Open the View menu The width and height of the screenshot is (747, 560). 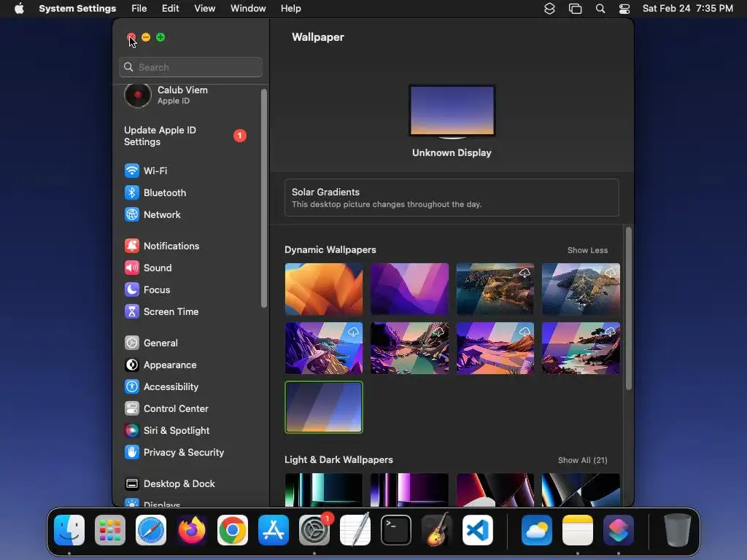tap(204, 9)
